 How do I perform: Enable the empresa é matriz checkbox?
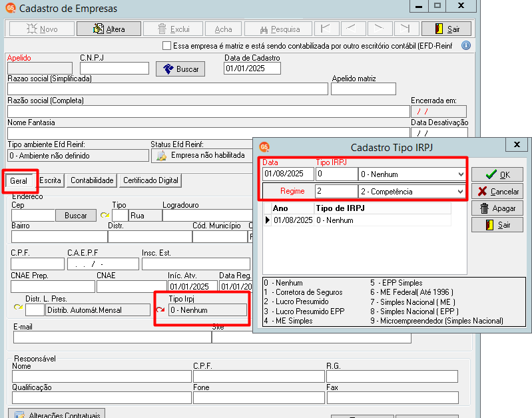coord(166,45)
